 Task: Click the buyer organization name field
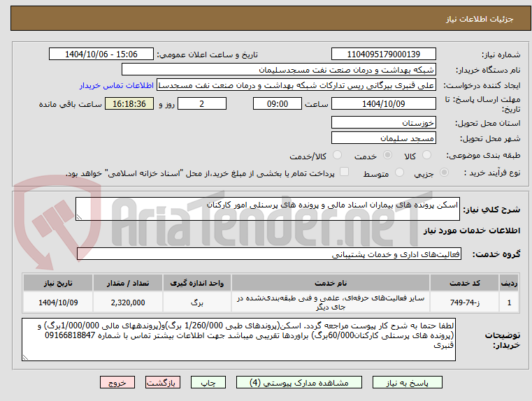[x=278, y=70]
